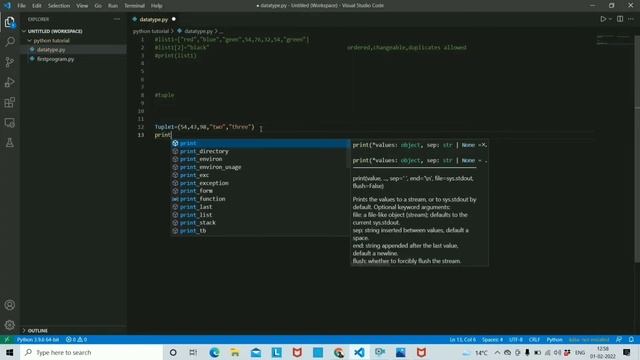Open firstprogram.py in the explorer tree
640x360 pixels.
click(56, 59)
